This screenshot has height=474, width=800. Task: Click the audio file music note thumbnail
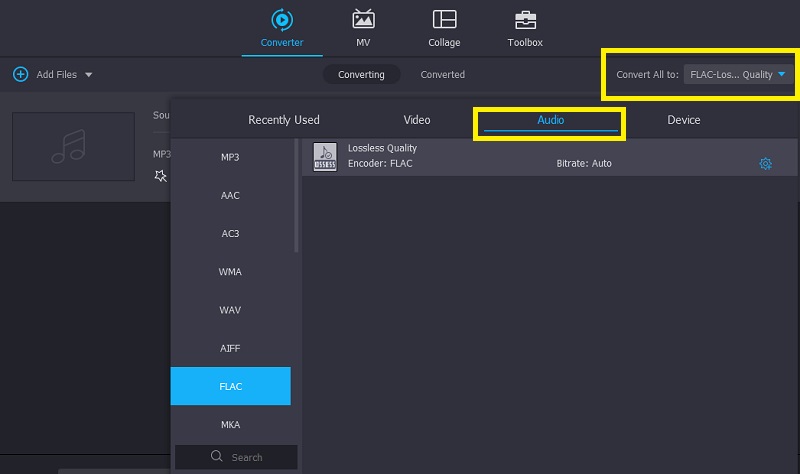pos(73,146)
